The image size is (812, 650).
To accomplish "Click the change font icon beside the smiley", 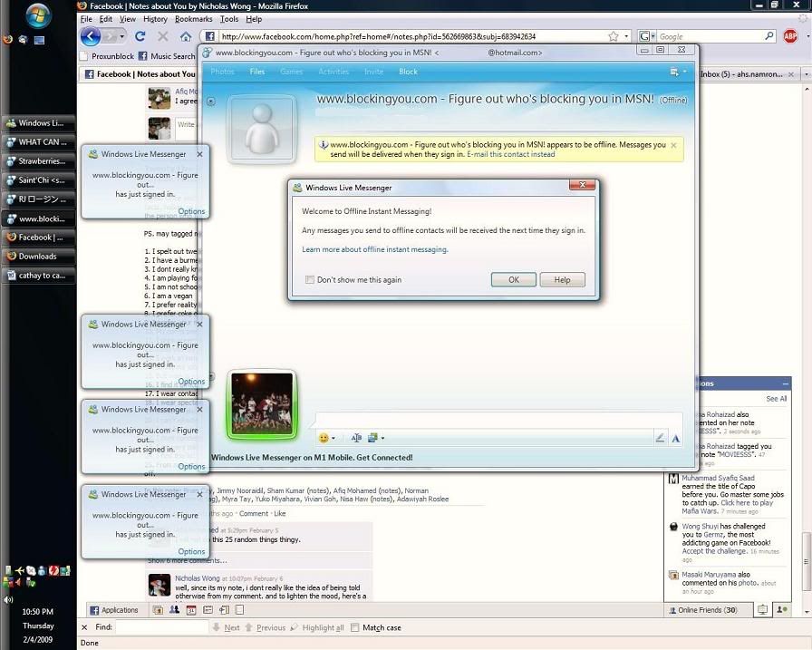I will click(x=356, y=438).
